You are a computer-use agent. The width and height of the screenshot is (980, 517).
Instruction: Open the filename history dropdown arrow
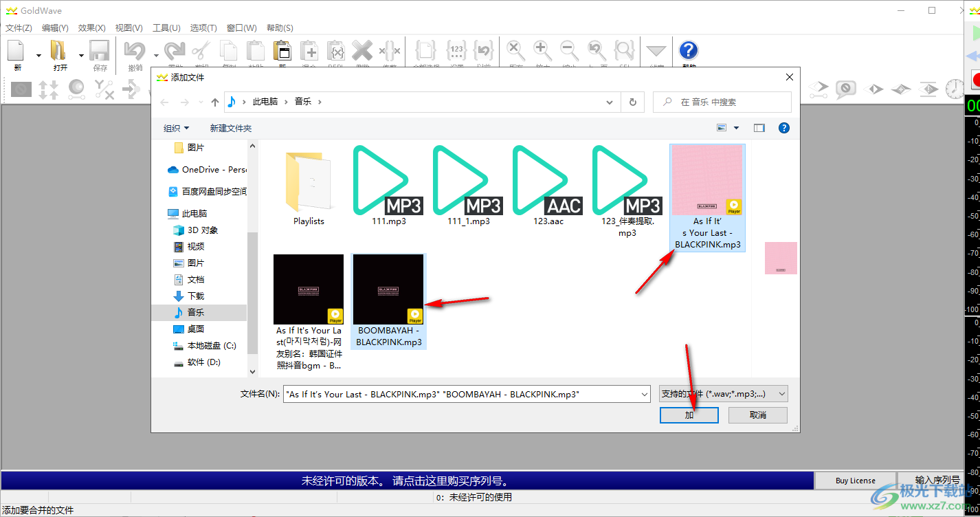(x=644, y=394)
